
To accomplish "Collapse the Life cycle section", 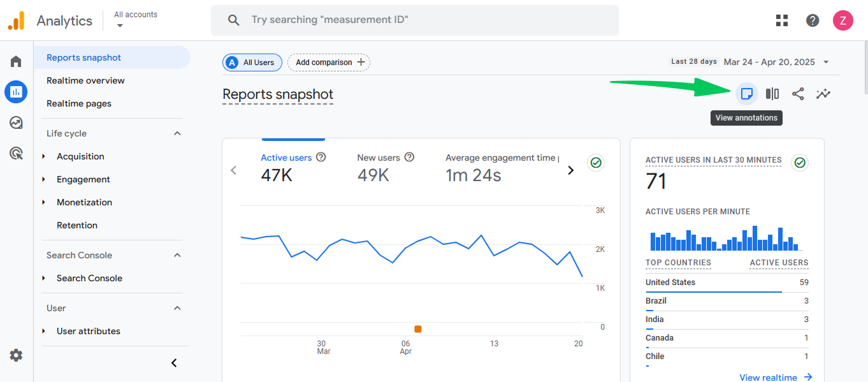I will coord(177,133).
